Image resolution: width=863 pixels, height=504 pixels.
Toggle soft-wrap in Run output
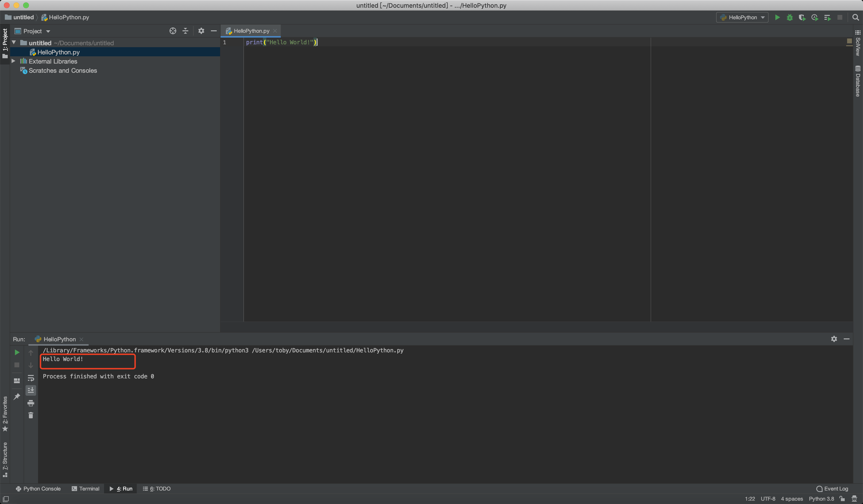click(x=31, y=378)
